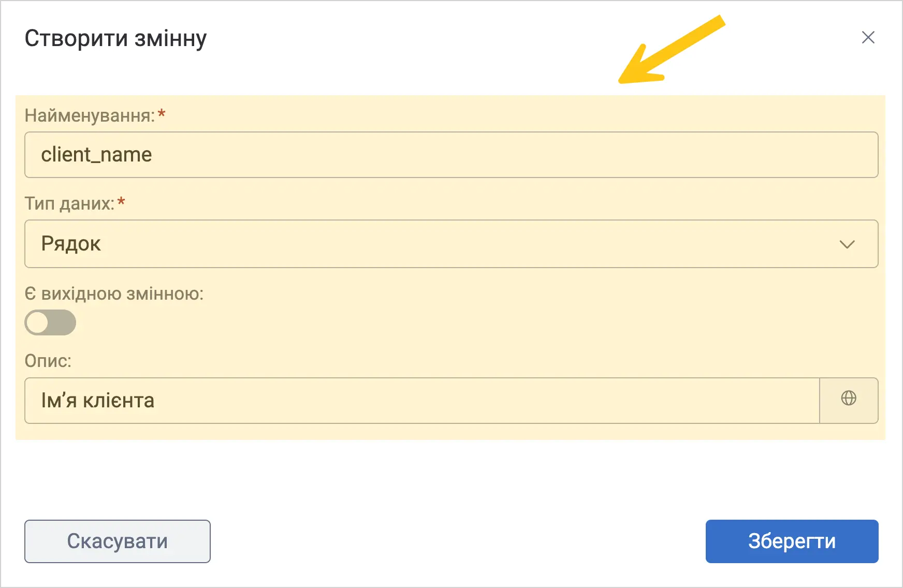Close the Створити змінну dialog

[x=868, y=37]
